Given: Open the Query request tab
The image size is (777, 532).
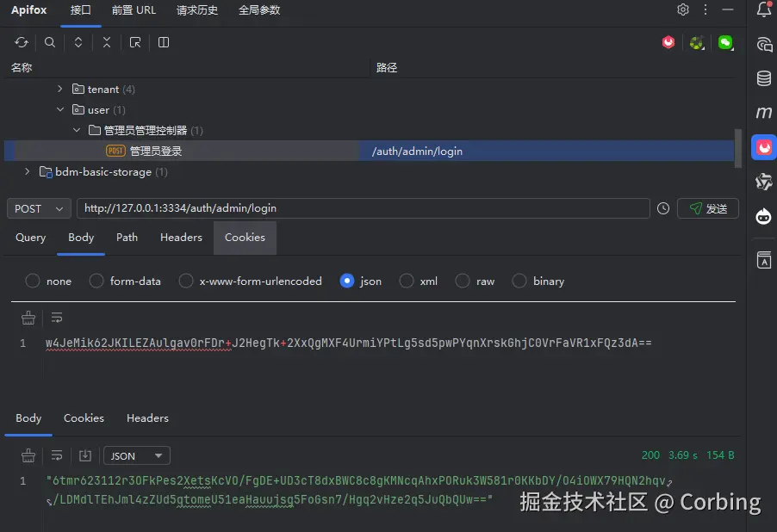Looking at the screenshot, I should [31, 238].
